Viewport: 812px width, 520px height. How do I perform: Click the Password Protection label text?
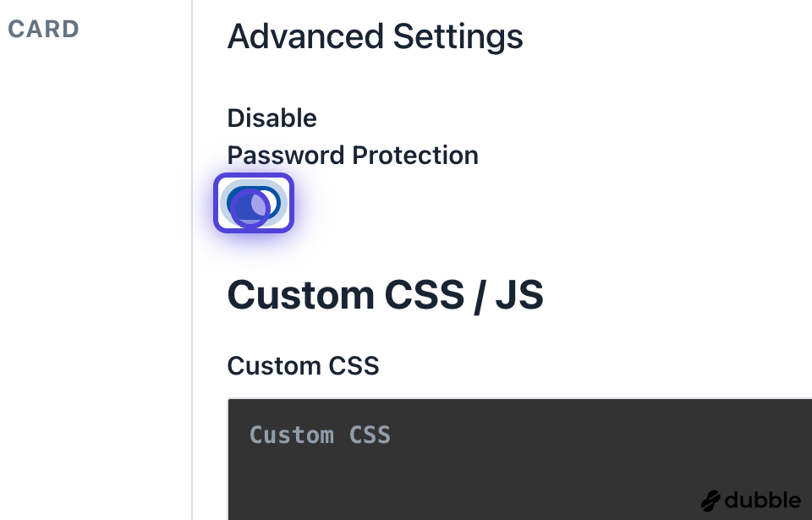click(x=353, y=156)
